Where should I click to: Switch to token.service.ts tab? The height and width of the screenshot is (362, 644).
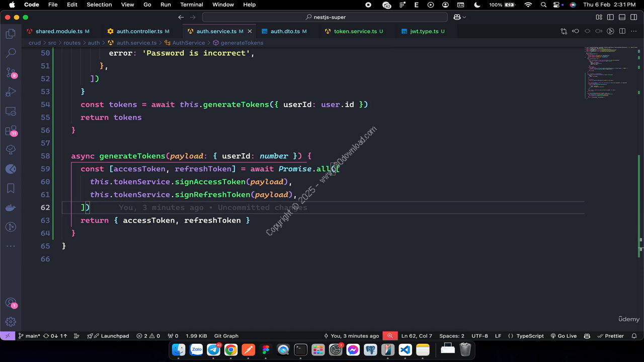tap(354, 31)
